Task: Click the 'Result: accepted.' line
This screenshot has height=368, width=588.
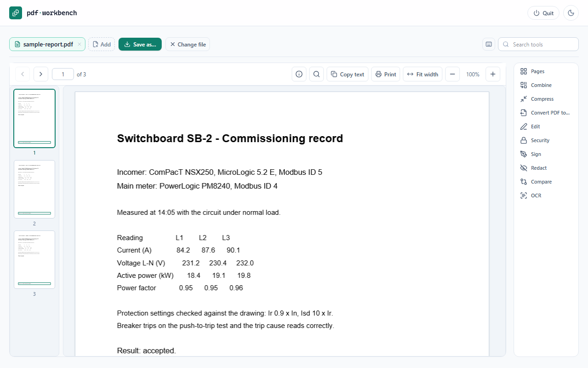Action: 147,351
